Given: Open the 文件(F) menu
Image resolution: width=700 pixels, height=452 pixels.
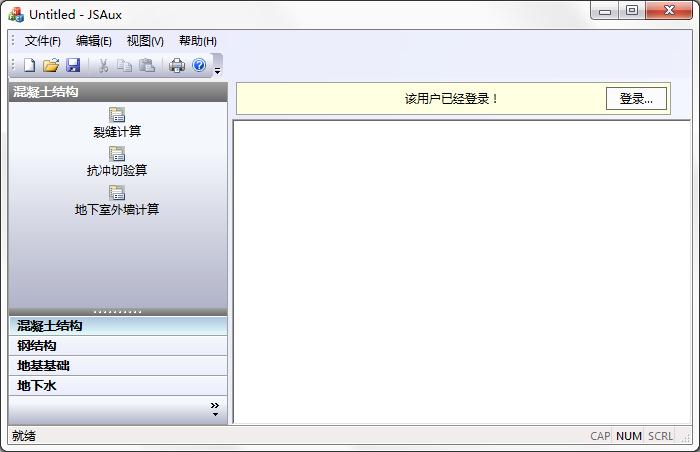Looking at the screenshot, I should (42, 41).
